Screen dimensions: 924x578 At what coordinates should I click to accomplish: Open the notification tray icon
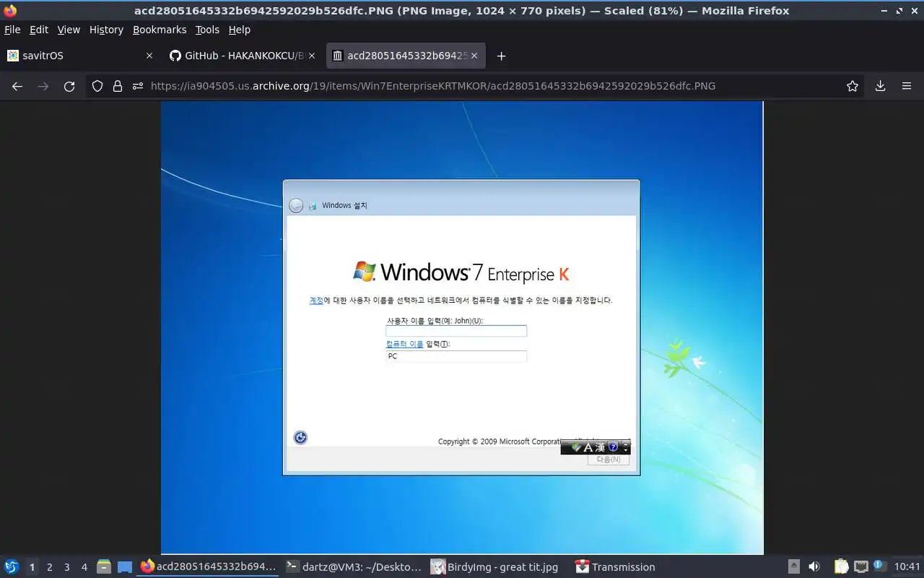[879, 566]
